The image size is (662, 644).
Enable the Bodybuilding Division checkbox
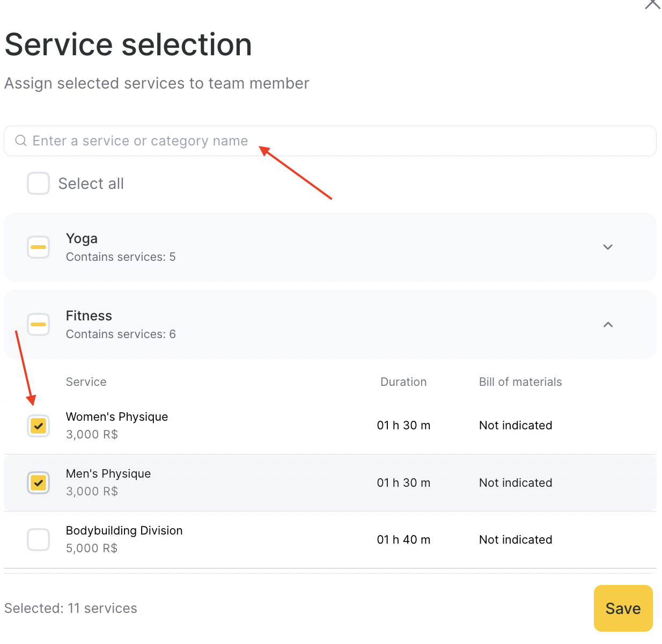pyautogui.click(x=39, y=540)
